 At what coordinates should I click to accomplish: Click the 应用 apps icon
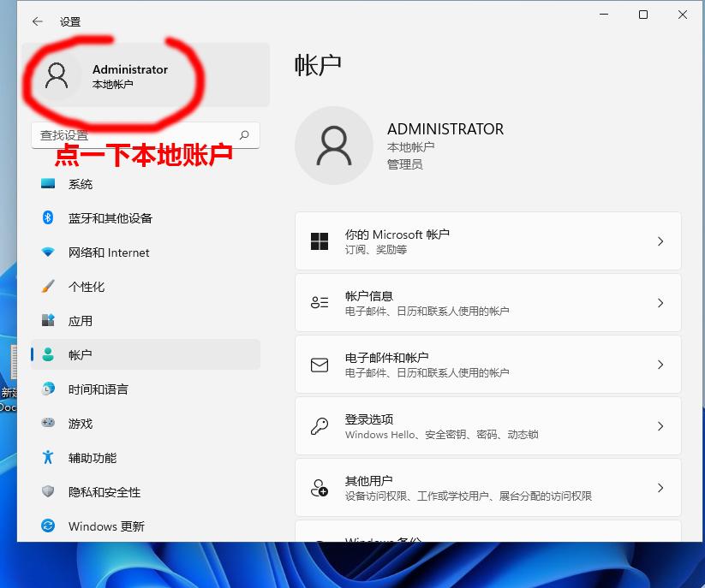pos(47,320)
